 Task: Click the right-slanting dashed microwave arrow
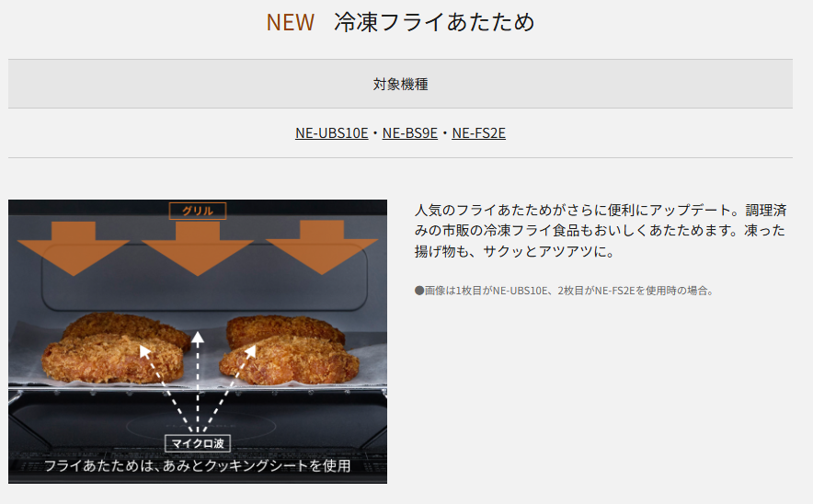click(x=229, y=388)
